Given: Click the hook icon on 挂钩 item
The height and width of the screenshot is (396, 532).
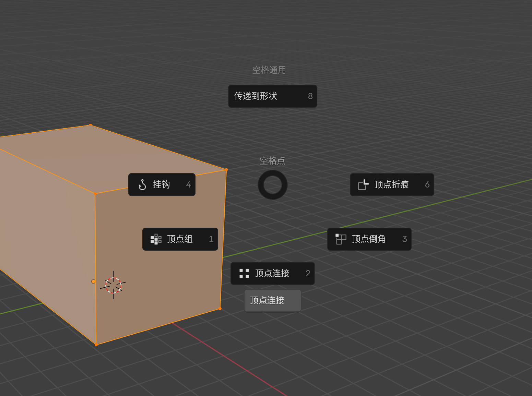Looking at the screenshot, I should [142, 185].
